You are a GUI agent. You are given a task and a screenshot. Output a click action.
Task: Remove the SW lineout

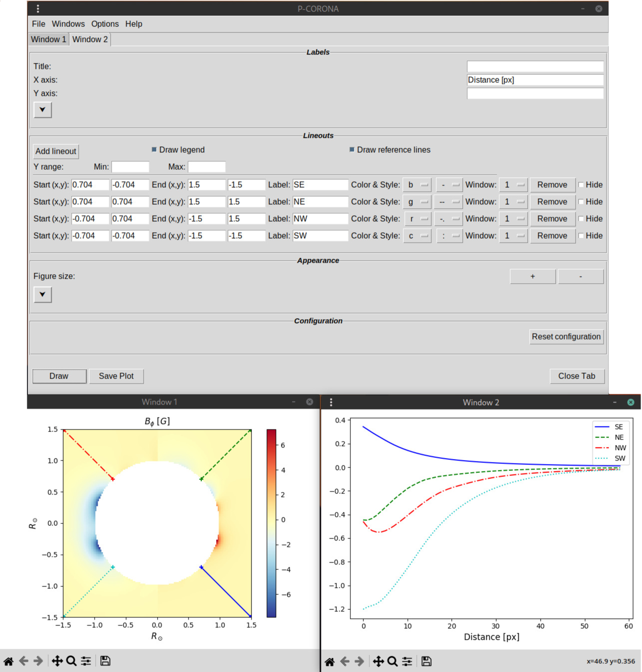coord(552,236)
